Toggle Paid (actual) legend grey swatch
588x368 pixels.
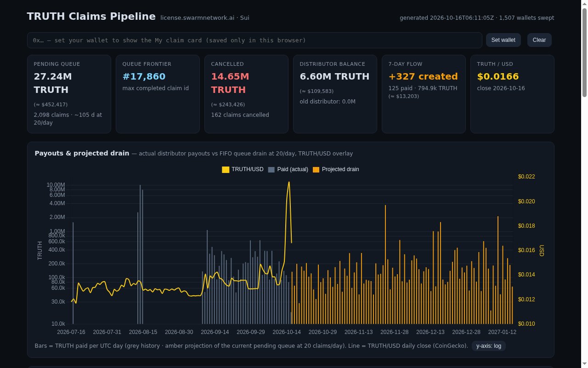point(271,169)
